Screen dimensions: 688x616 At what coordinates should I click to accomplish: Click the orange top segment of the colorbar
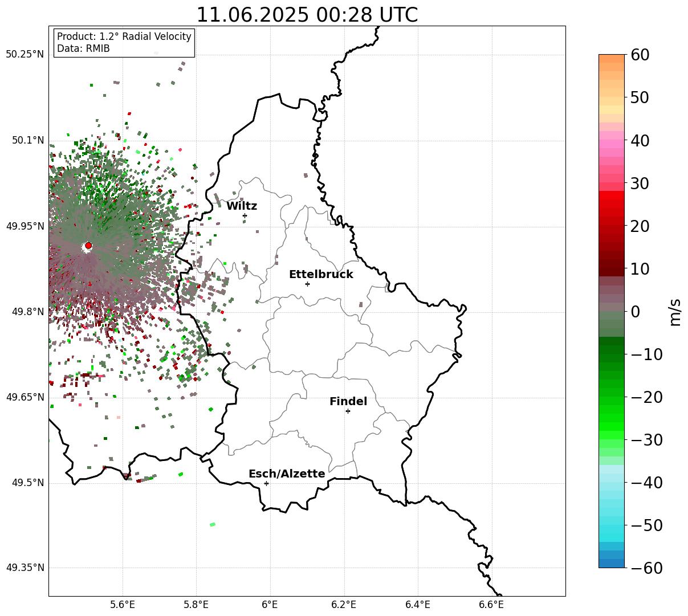pos(612,59)
